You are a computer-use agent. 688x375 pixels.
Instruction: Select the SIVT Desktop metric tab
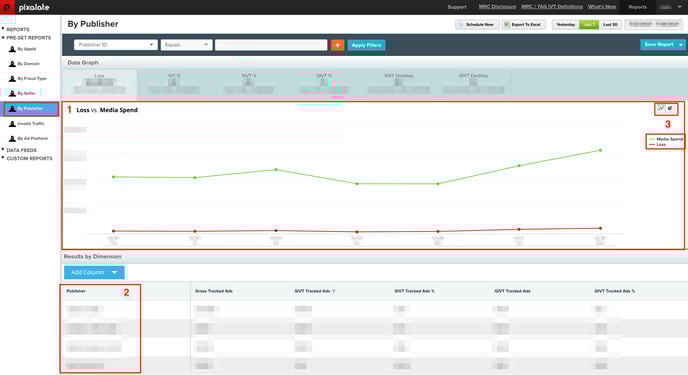tap(398, 84)
